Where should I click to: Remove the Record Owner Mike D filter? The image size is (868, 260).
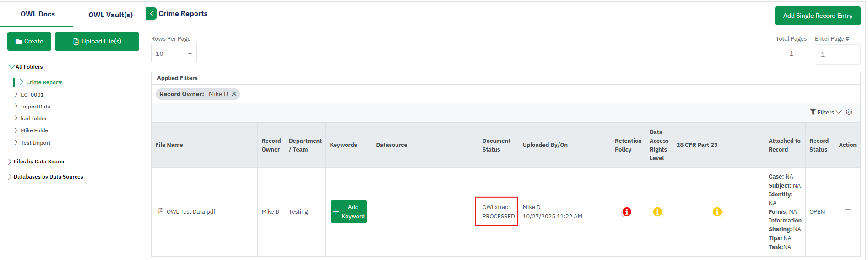tap(234, 94)
